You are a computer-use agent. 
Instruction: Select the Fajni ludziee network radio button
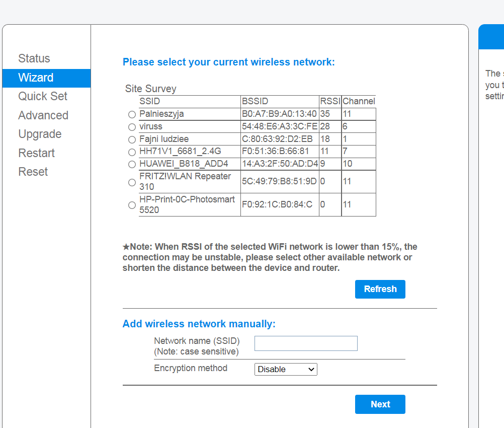[x=132, y=139]
